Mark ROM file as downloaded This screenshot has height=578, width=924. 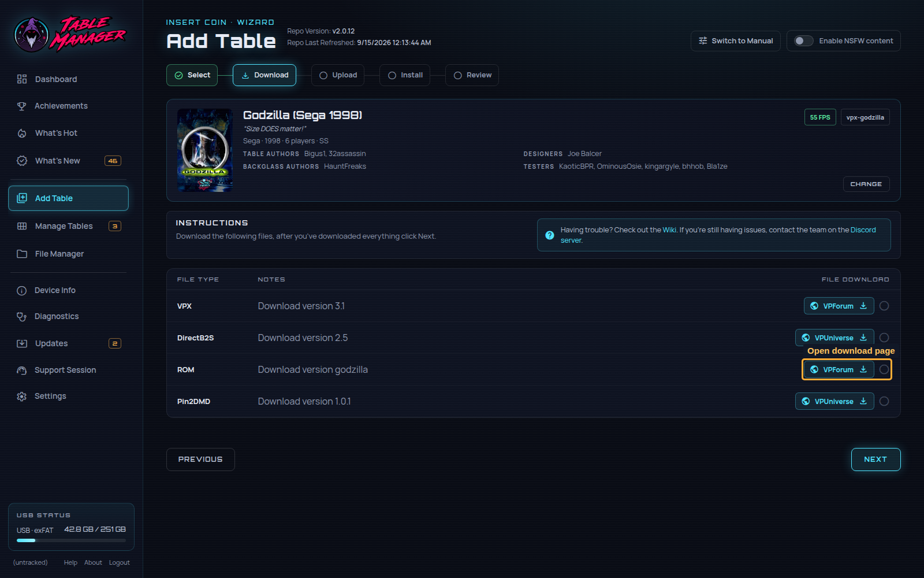[x=884, y=369]
